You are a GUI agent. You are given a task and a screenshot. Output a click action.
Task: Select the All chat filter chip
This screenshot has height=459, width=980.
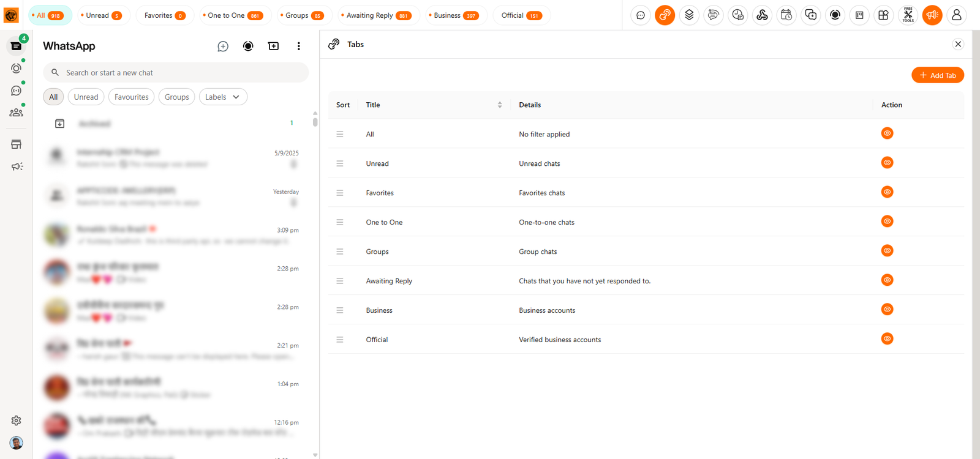click(x=53, y=97)
